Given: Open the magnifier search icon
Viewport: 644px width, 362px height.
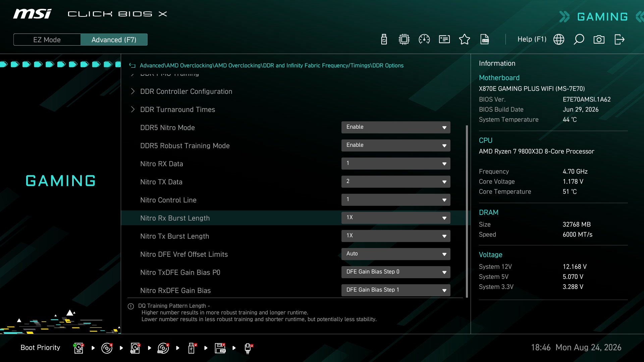Looking at the screenshot, I should [x=579, y=39].
